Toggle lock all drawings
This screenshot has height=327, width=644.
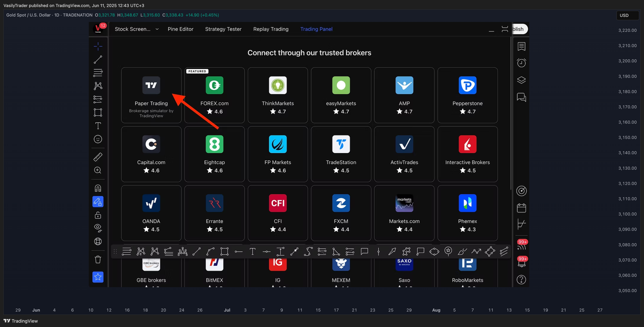point(98,215)
